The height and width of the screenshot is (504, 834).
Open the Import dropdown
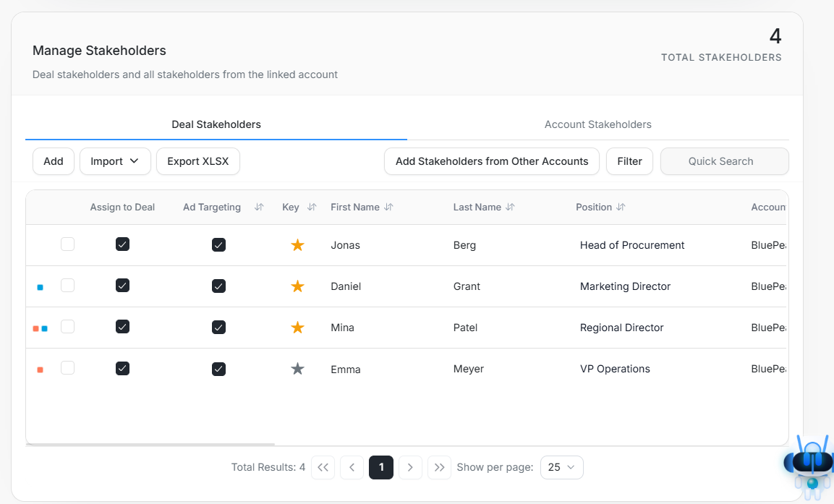pyautogui.click(x=115, y=161)
